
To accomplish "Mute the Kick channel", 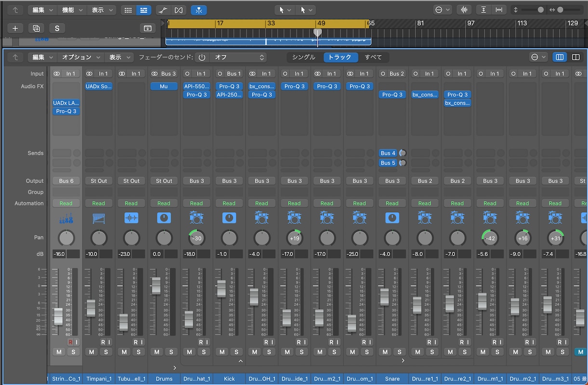I will 222,352.
